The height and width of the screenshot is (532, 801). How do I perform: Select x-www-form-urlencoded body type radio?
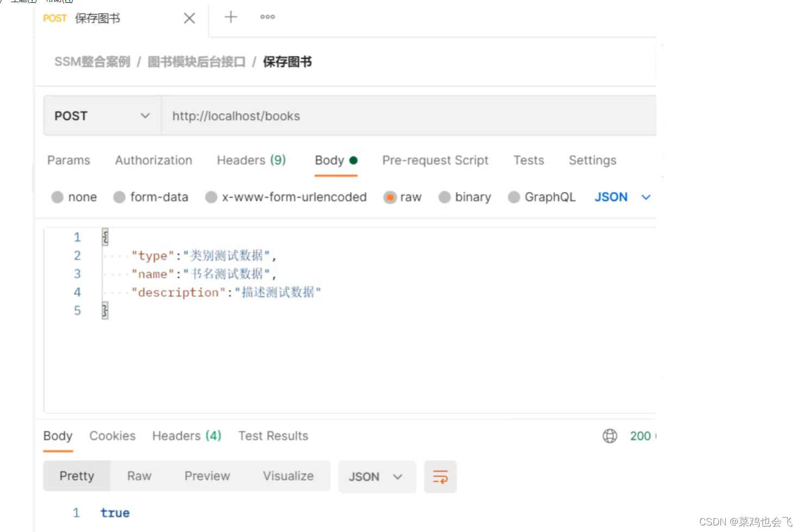pyautogui.click(x=211, y=197)
